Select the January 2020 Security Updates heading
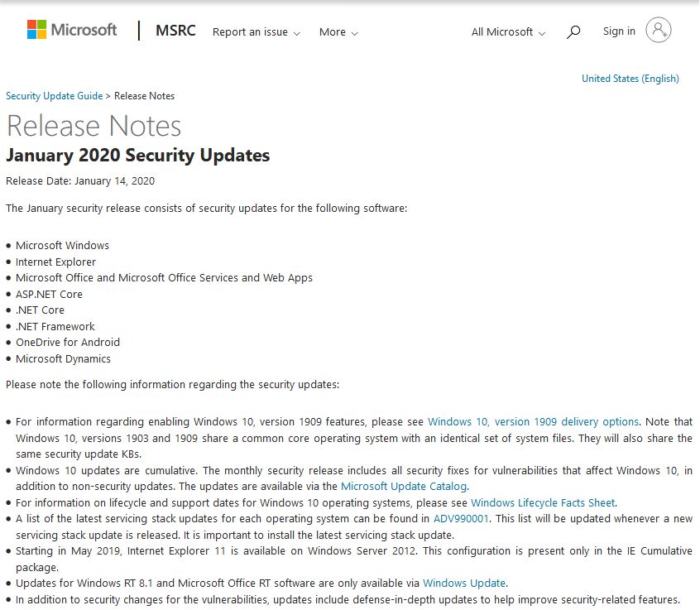Screen dimensions: 700x610 click(137, 155)
